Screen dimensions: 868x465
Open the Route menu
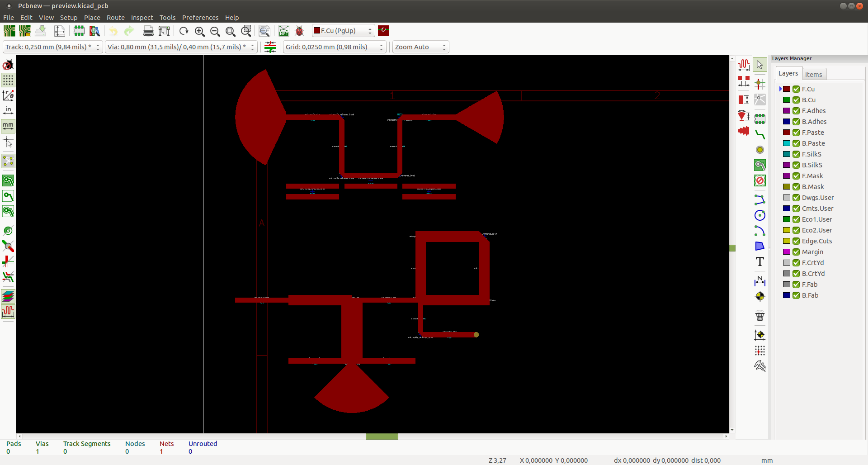coord(116,18)
